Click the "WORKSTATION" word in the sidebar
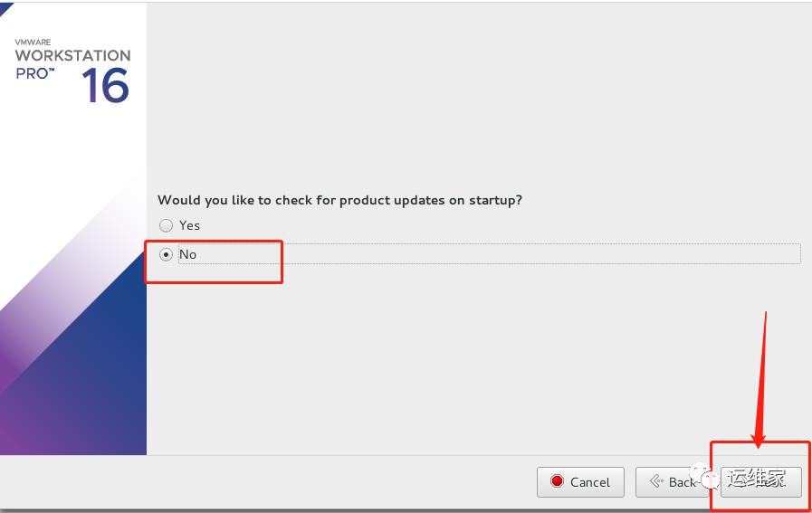812x513 pixels. tap(72, 56)
